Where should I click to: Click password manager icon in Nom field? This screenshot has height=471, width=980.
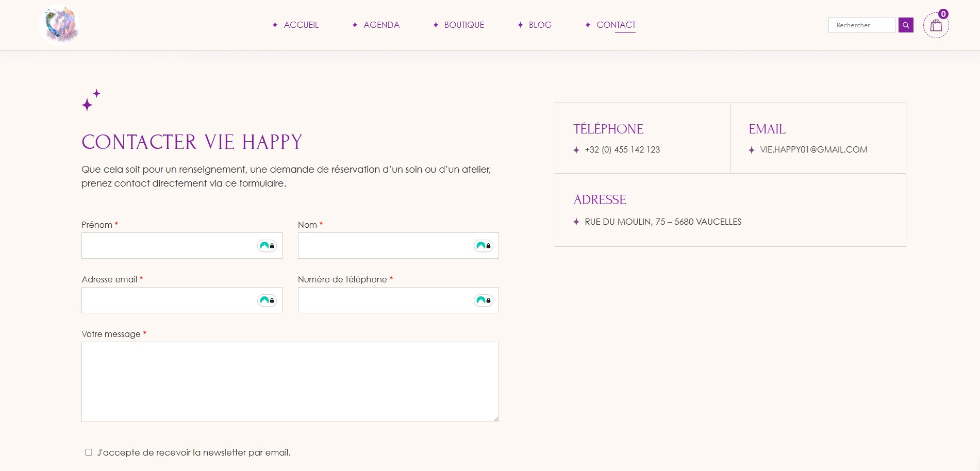coord(484,246)
